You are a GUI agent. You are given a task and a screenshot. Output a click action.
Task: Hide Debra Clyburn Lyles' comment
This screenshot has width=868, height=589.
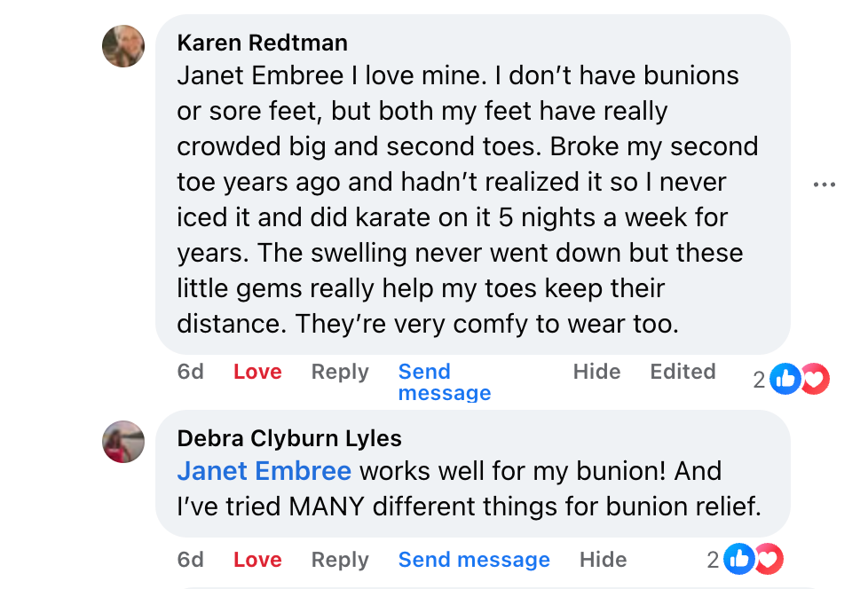tap(603, 560)
